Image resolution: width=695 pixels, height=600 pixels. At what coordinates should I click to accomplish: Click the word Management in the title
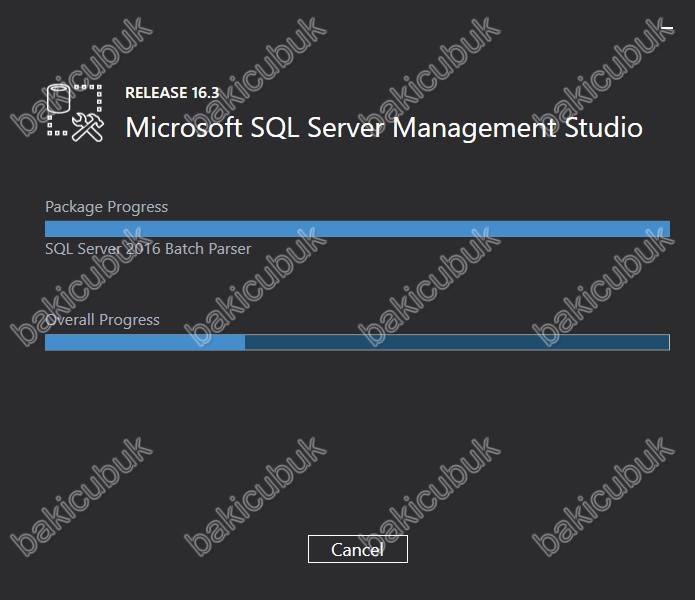(474, 129)
